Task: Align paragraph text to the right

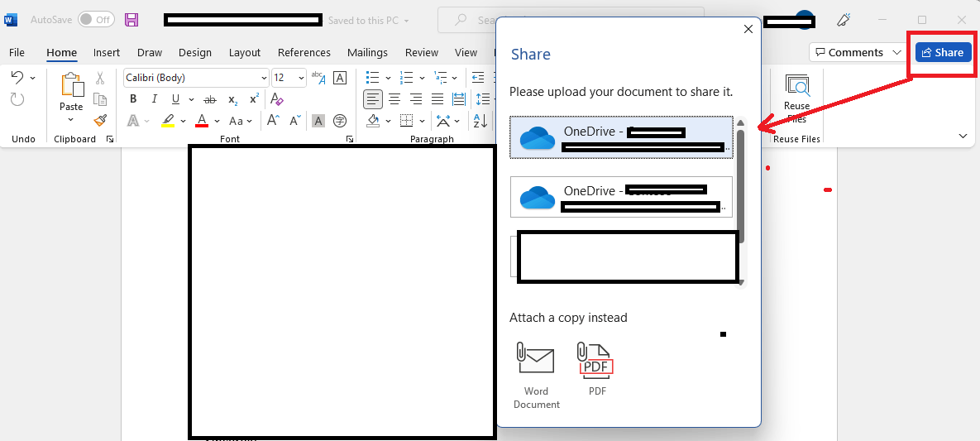Action: tap(416, 98)
